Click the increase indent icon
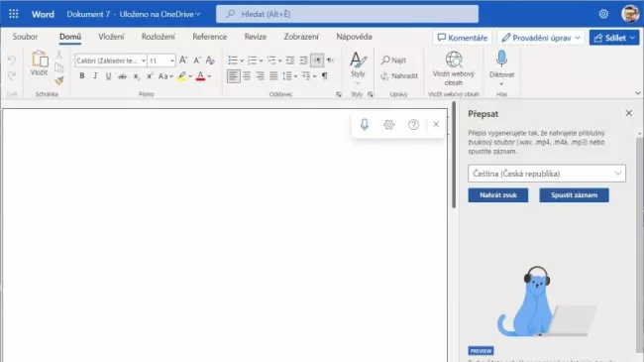The image size is (644, 362). click(x=303, y=60)
